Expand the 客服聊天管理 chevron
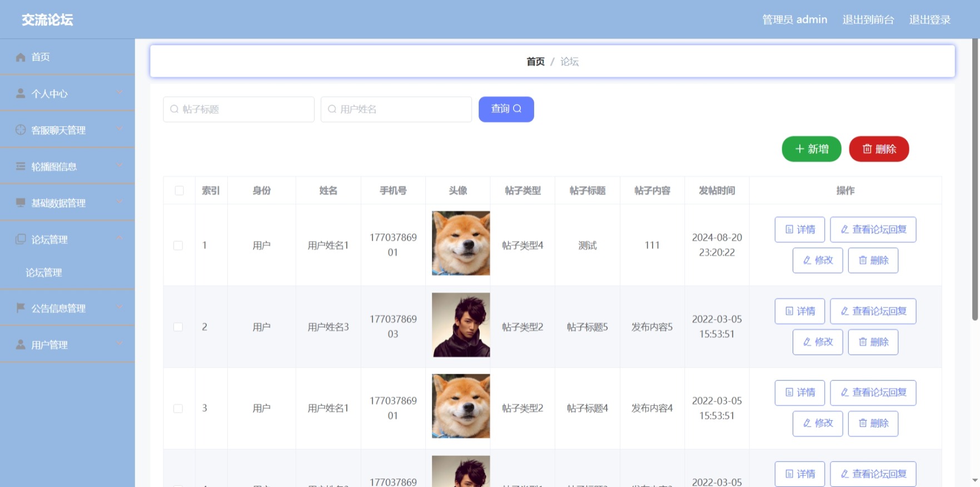Viewport: 980px width, 487px height. point(120,128)
